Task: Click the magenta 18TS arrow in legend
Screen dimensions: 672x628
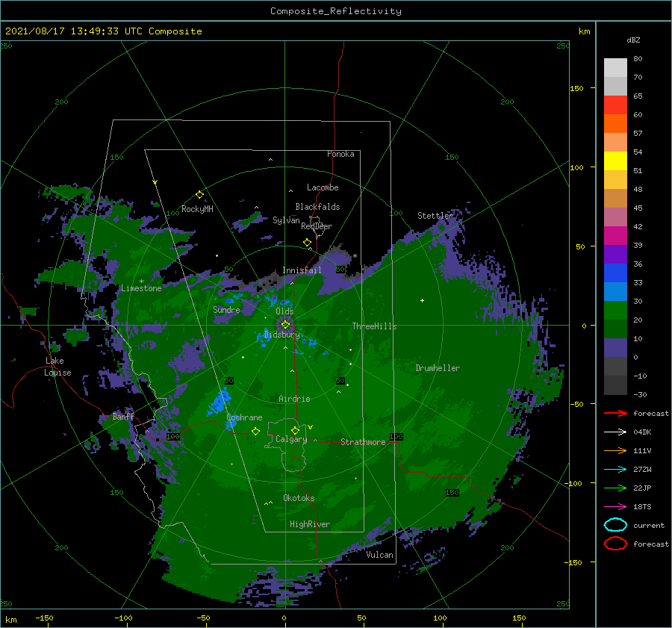Action: (615, 507)
